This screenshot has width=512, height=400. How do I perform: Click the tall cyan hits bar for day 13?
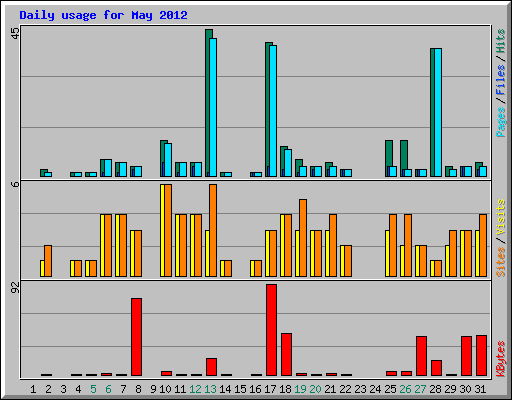coord(213,107)
